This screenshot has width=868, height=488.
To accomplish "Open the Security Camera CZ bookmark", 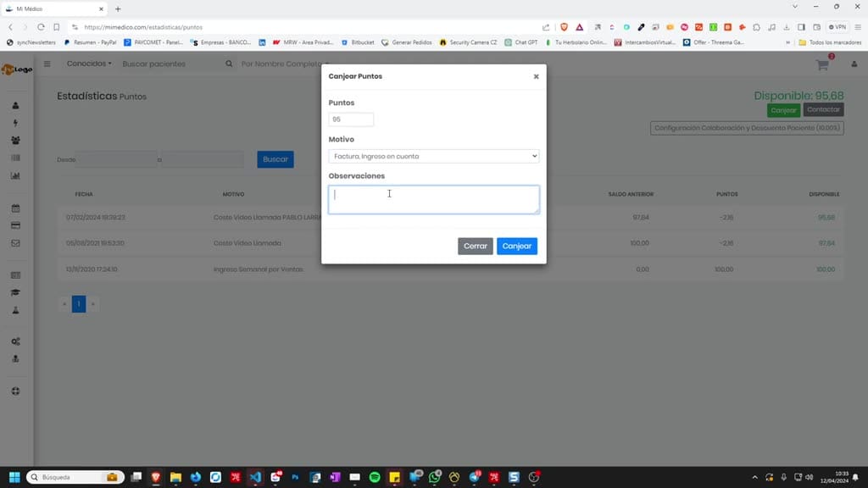I will pyautogui.click(x=468, y=42).
